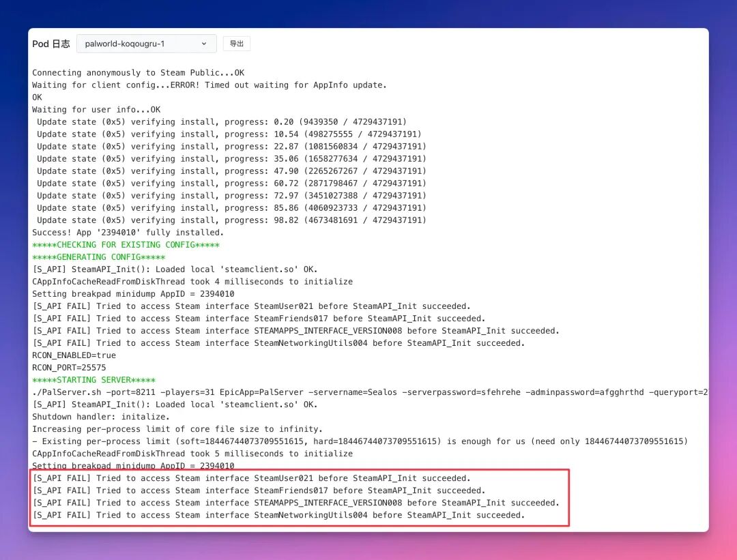Select line "Success! App '2394010' fully installed."
Screen dimensions: 737x560
tap(128, 233)
